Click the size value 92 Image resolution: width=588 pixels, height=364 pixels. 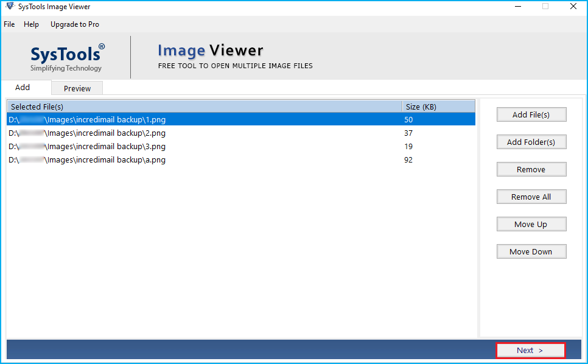408,160
